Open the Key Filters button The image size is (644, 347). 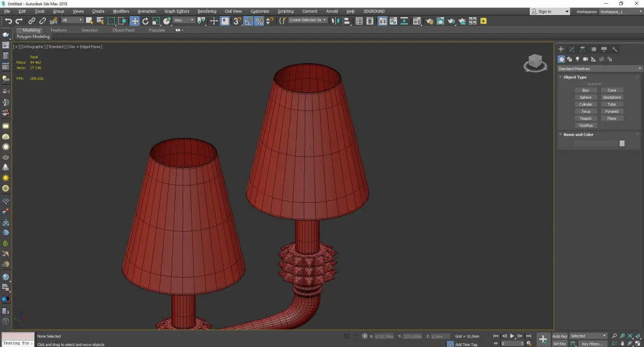[592, 344]
